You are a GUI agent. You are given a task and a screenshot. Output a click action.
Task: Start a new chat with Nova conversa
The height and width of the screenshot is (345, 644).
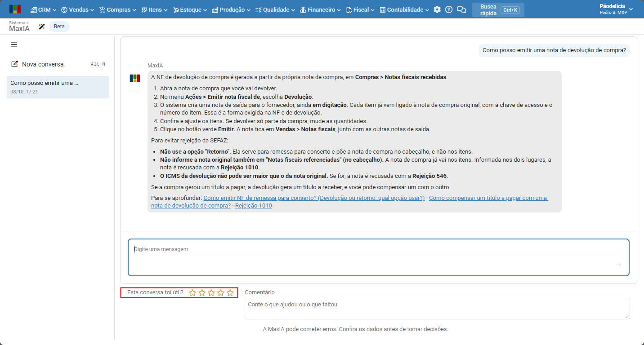[x=58, y=64]
